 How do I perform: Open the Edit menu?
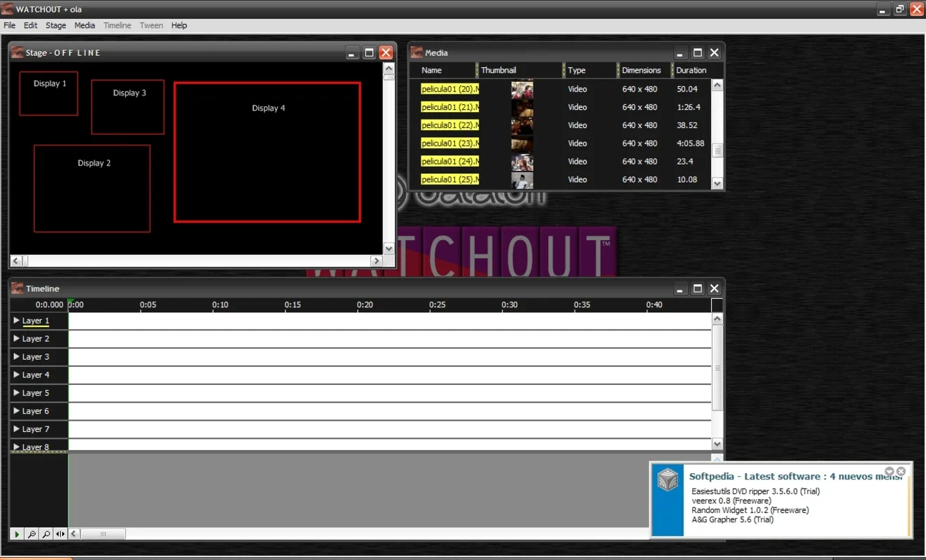pyautogui.click(x=31, y=25)
